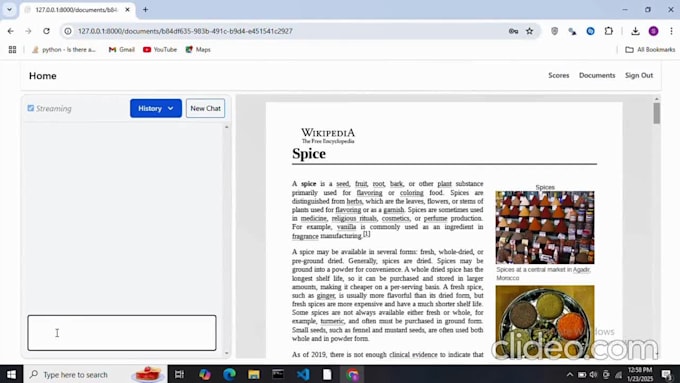Go forward in browser history
680x383 pixels.
[x=28, y=31]
